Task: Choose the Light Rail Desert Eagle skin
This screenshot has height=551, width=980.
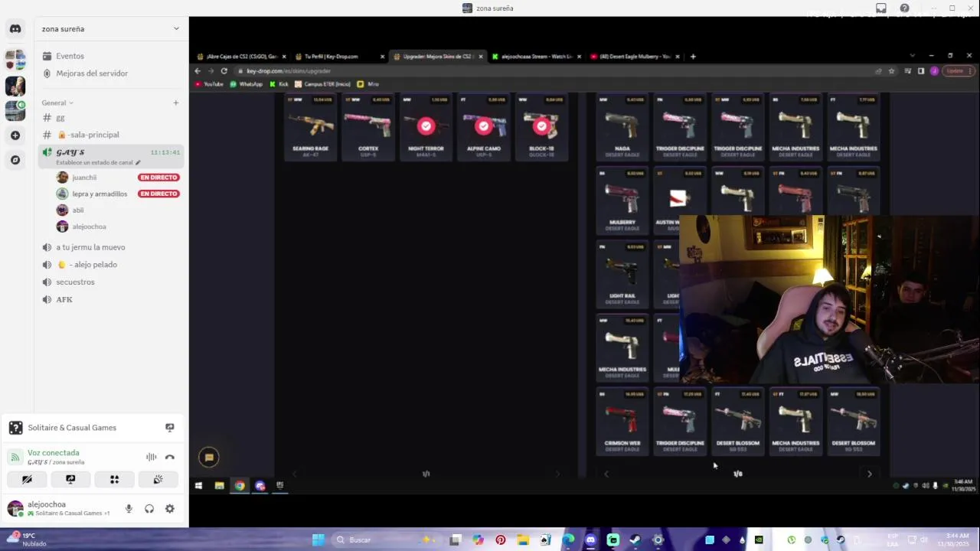Action: pyautogui.click(x=622, y=274)
